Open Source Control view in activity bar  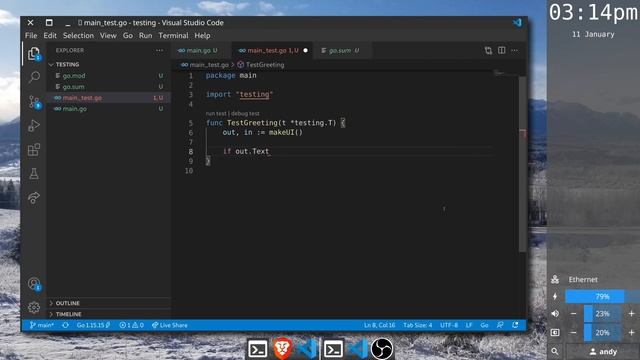[x=34, y=102]
